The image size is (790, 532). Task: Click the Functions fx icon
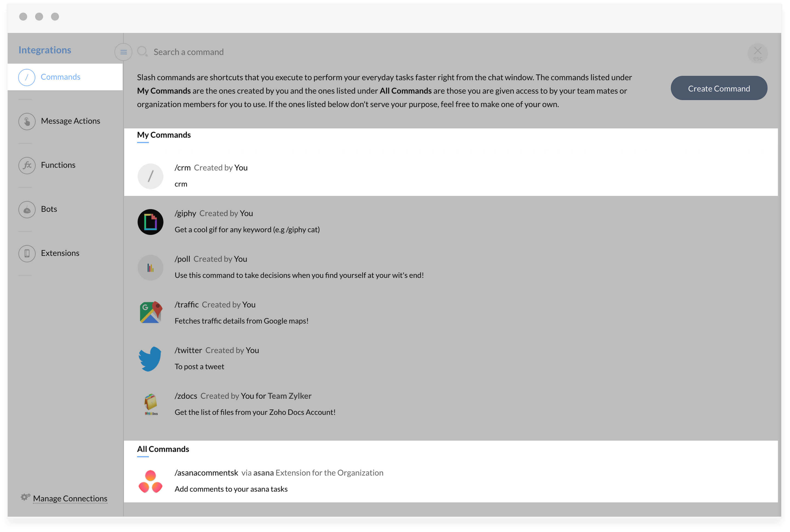pos(27,165)
